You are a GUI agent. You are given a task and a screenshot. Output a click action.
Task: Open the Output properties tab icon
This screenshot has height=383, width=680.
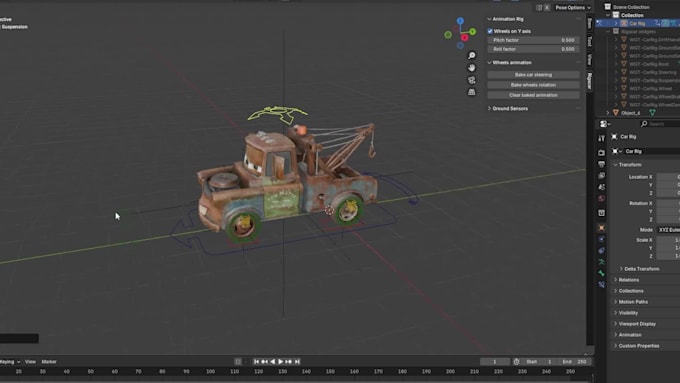click(x=602, y=164)
